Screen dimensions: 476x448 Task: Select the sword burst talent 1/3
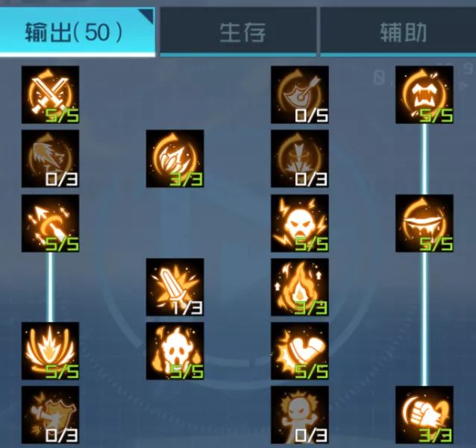[175, 287]
